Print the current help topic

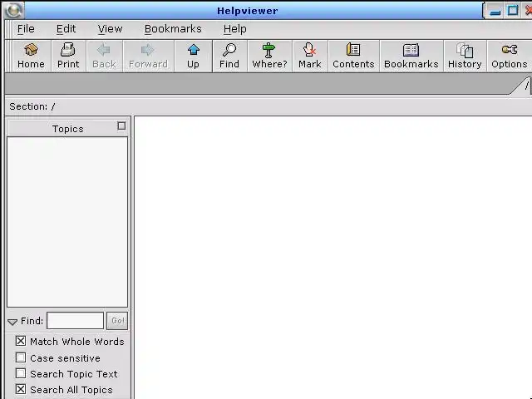pyautogui.click(x=68, y=56)
